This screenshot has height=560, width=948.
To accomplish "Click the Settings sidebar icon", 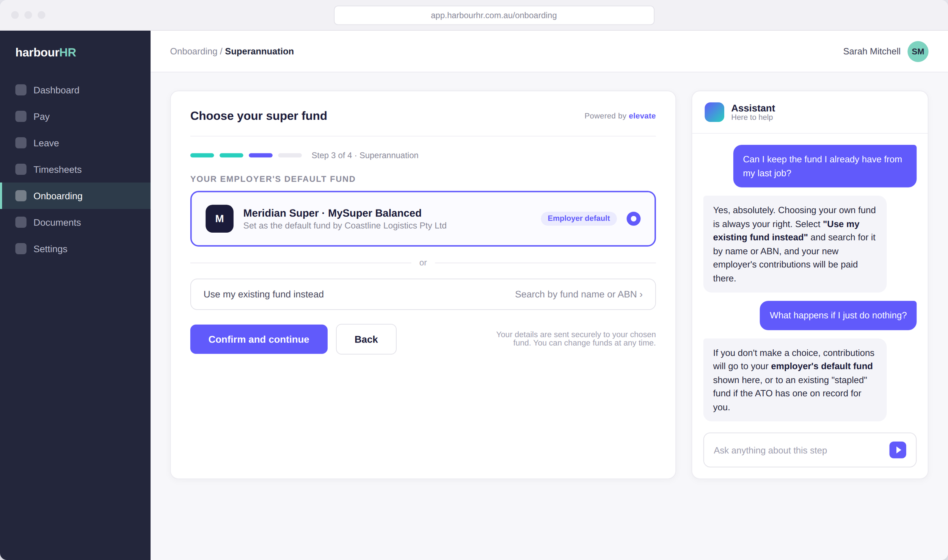I will click(x=21, y=249).
